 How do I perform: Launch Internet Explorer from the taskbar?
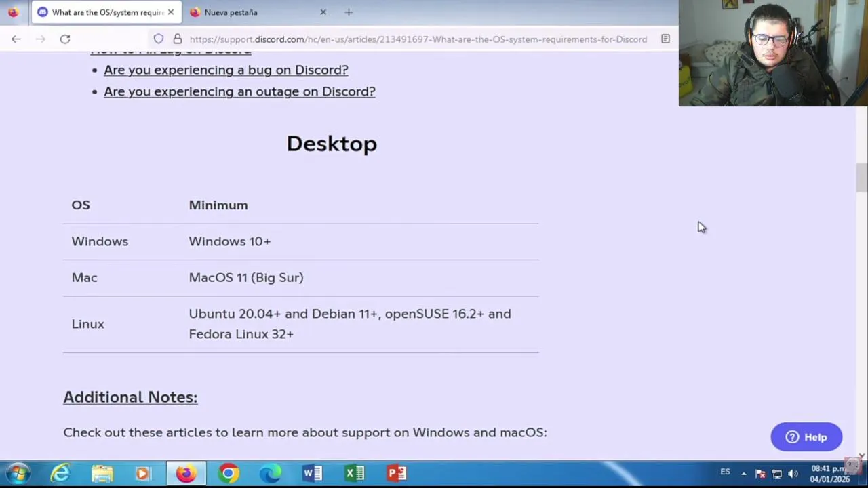point(60,473)
